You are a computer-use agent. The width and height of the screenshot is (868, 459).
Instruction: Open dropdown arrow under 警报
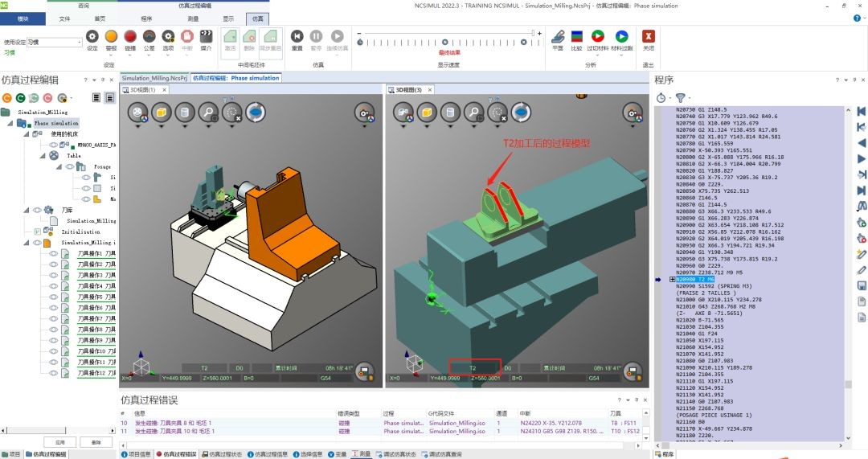pos(111,55)
